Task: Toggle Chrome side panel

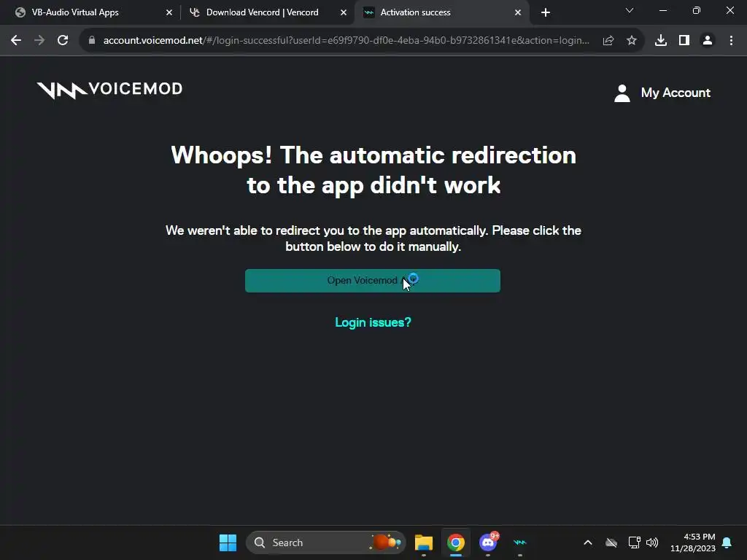Action: tap(684, 41)
